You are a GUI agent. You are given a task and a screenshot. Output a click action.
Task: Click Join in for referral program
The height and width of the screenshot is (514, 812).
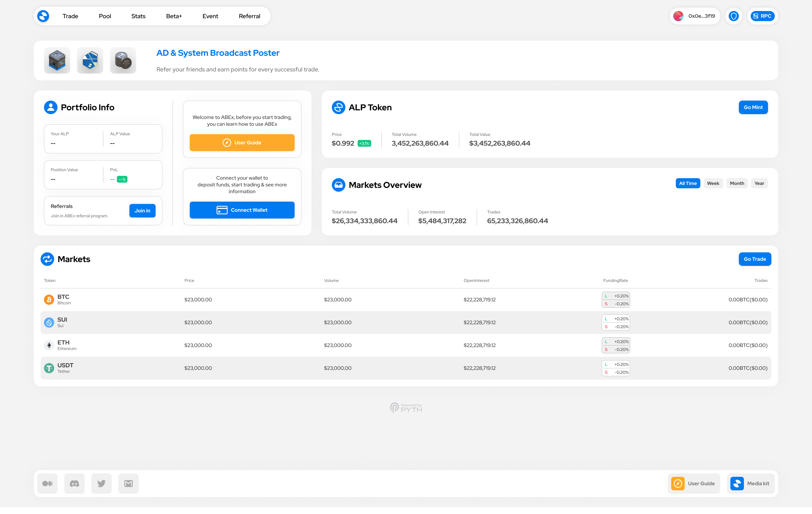[142, 211]
